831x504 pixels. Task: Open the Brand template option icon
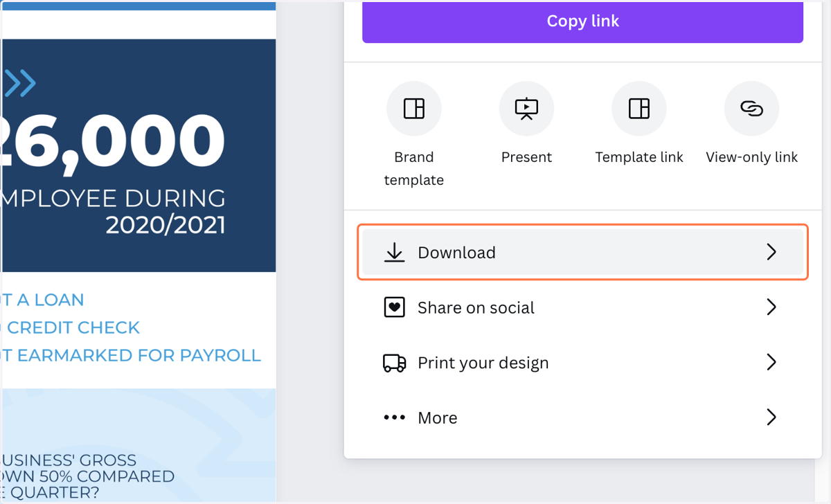414,109
